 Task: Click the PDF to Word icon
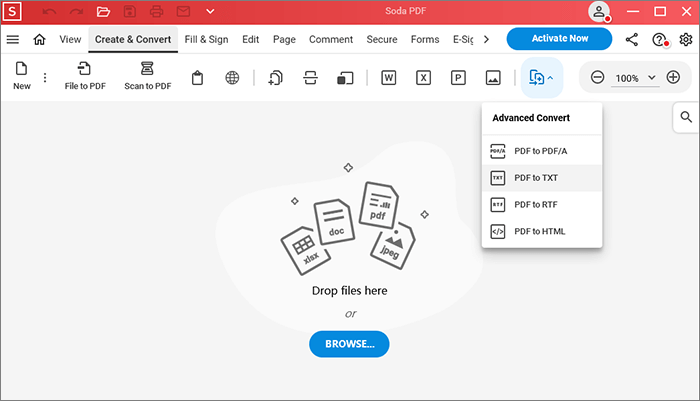coord(388,78)
